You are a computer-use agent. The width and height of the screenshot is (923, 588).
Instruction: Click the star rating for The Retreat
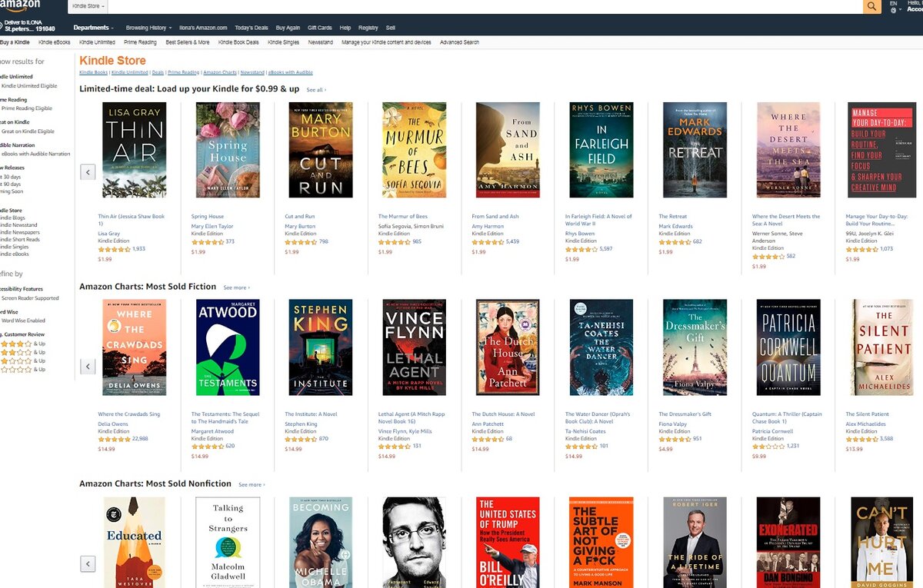(675, 241)
